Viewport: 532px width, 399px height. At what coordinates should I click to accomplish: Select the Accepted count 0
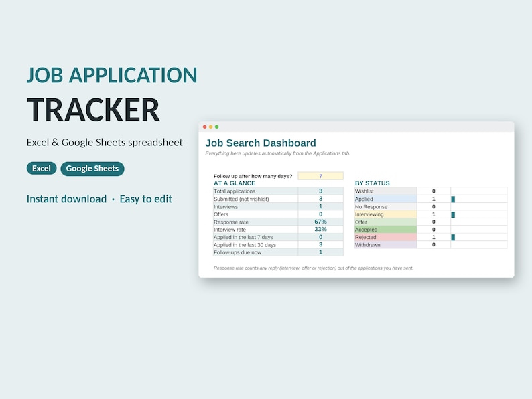pyautogui.click(x=434, y=230)
